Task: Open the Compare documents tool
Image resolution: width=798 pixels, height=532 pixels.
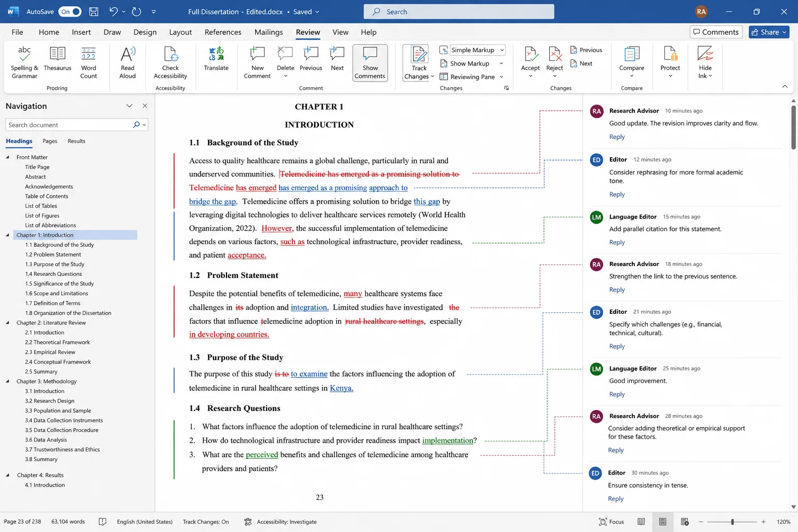Action: click(632, 63)
